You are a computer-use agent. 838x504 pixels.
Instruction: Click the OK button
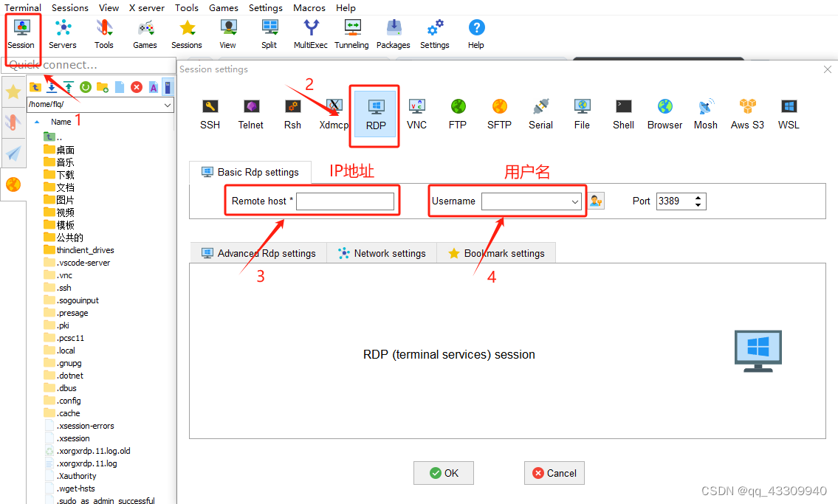coord(444,473)
